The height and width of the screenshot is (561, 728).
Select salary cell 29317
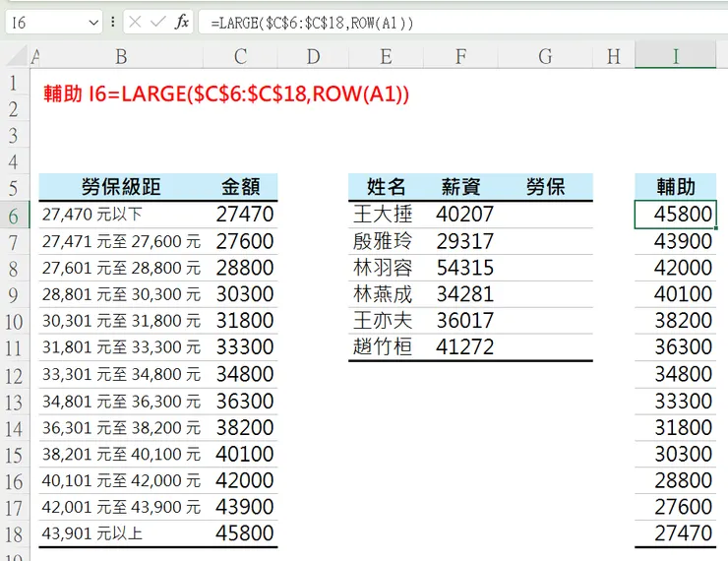point(460,241)
